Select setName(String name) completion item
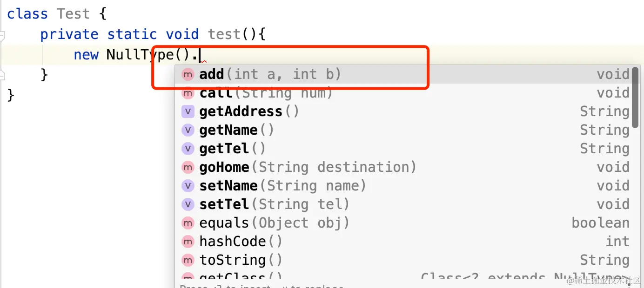The width and height of the screenshot is (644, 288). (403, 186)
